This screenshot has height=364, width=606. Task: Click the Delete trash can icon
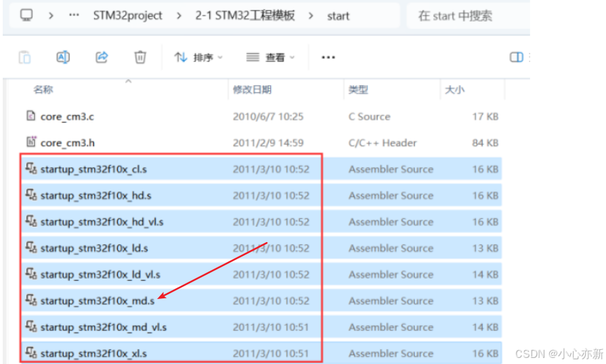click(x=140, y=57)
